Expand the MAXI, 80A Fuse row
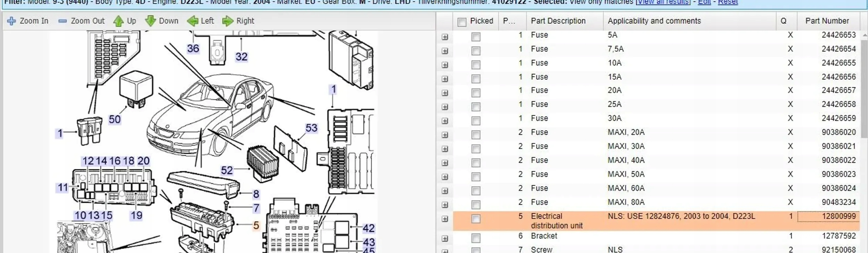868x253 pixels. click(x=445, y=205)
